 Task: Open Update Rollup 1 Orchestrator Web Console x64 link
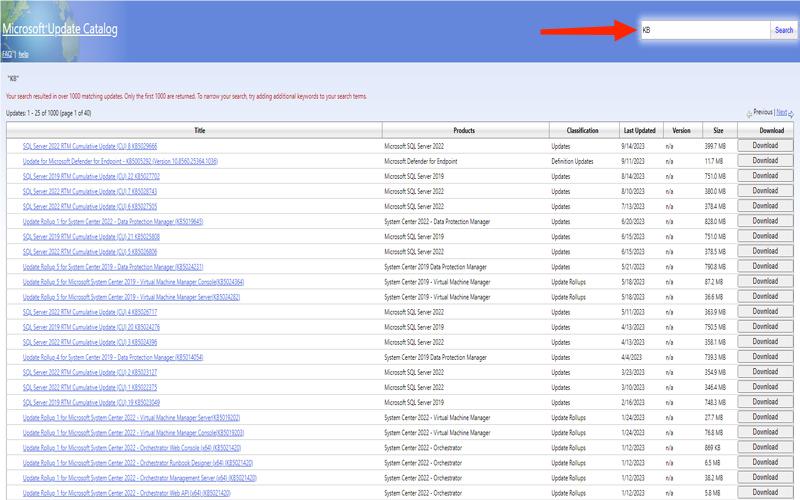click(x=132, y=448)
